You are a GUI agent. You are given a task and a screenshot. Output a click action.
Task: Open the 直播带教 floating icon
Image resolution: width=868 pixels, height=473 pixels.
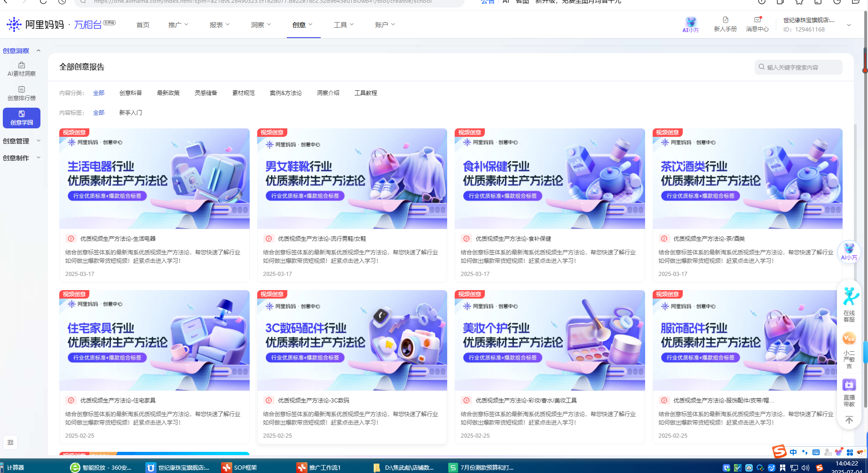pos(849,393)
